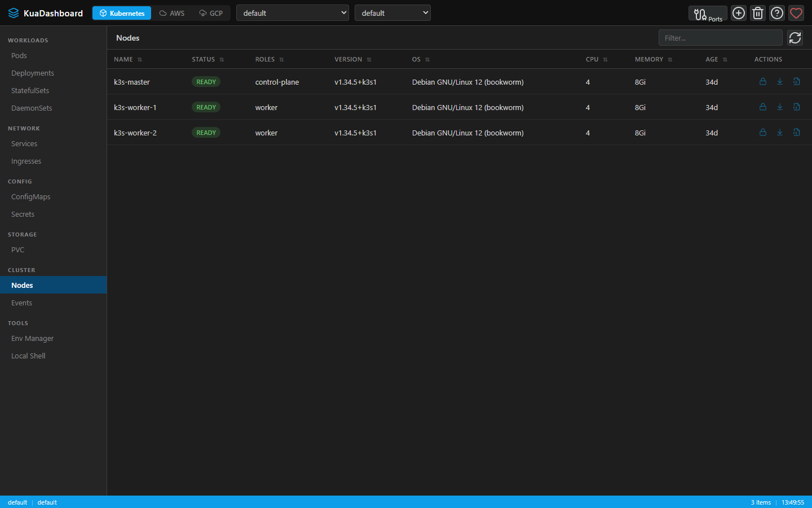Select Nodes in the sidebar
This screenshot has height=508, width=812.
tap(53, 285)
